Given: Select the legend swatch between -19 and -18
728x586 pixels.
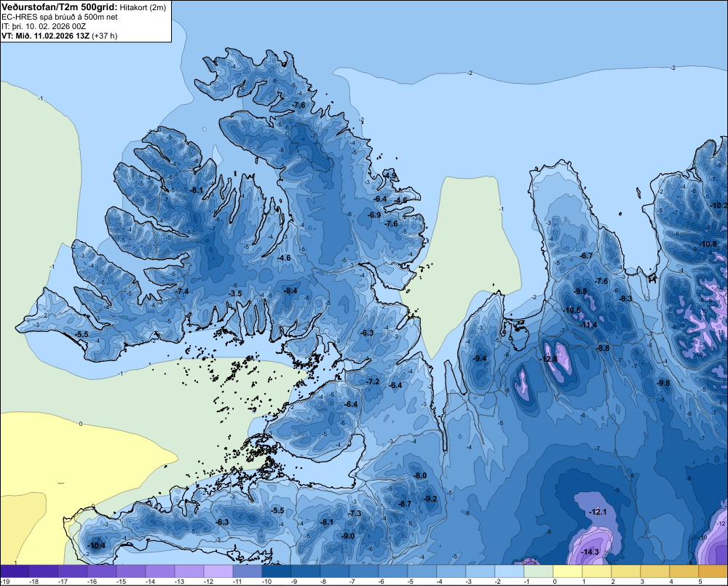Looking at the screenshot, I should 15,571.
